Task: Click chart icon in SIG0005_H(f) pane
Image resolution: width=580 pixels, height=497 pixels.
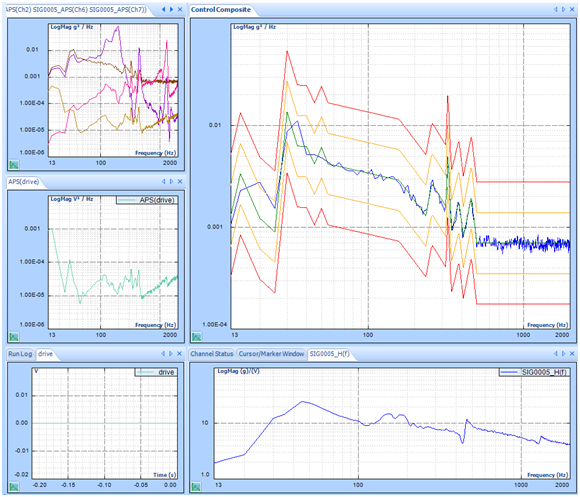Action: click(x=196, y=486)
